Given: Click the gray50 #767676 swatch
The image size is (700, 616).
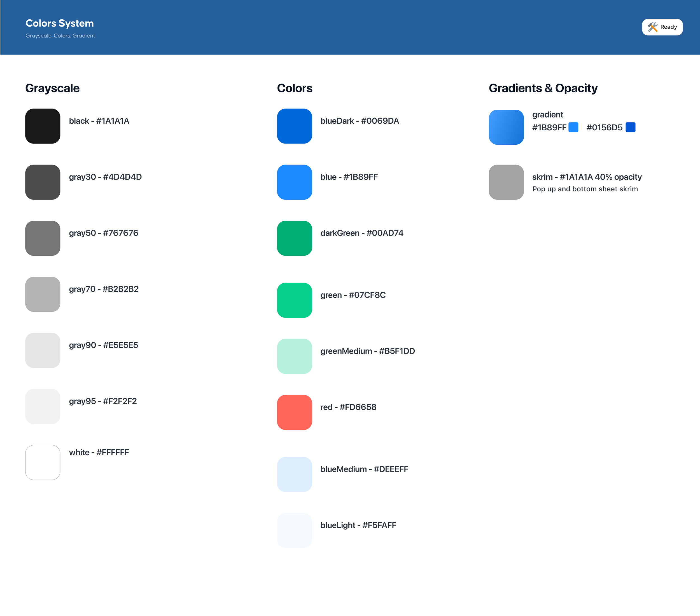Looking at the screenshot, I should [43, 238].
